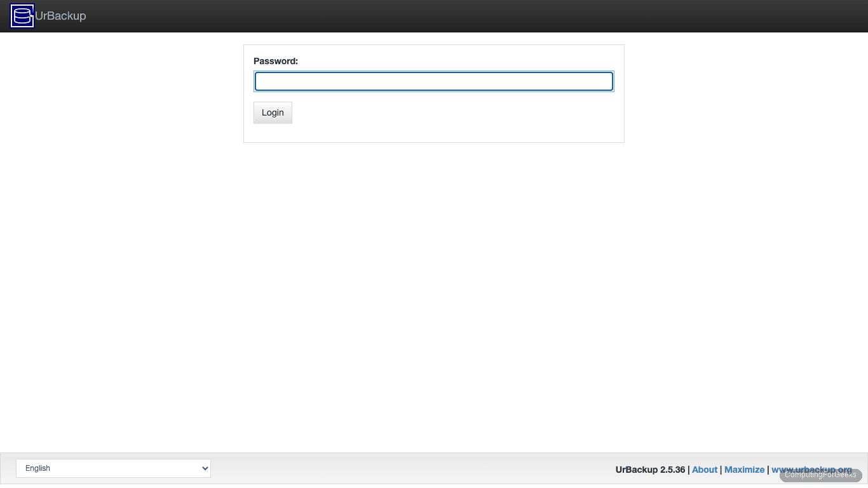
Task: Click the Maximize link in the footer
Action: pos(744,470)
